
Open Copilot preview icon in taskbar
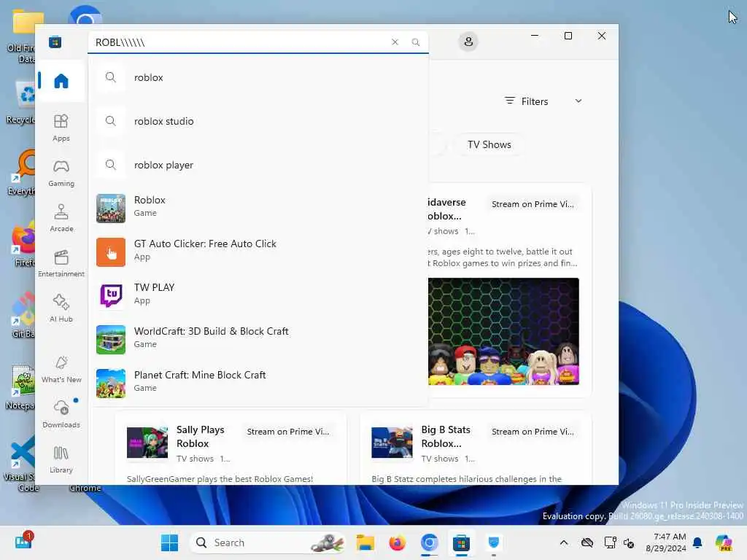pos(724,542)
